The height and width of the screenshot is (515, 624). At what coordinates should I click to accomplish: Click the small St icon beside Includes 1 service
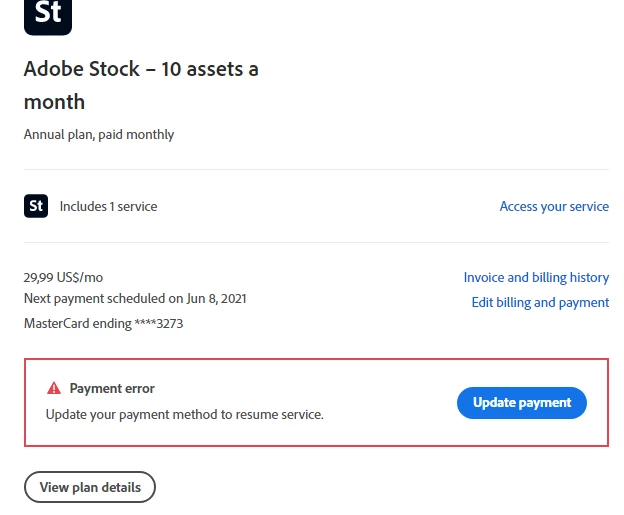pyautogui.click(x=36, y=207)
